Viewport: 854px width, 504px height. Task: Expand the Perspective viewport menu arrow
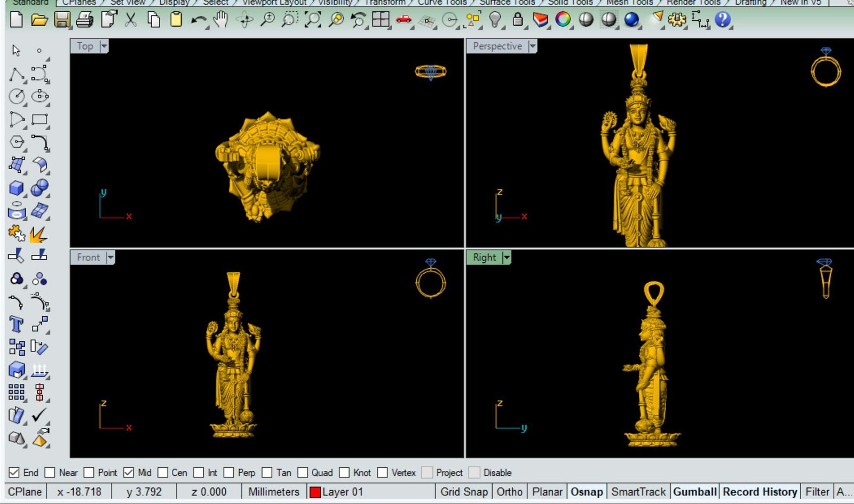(532, 46)
